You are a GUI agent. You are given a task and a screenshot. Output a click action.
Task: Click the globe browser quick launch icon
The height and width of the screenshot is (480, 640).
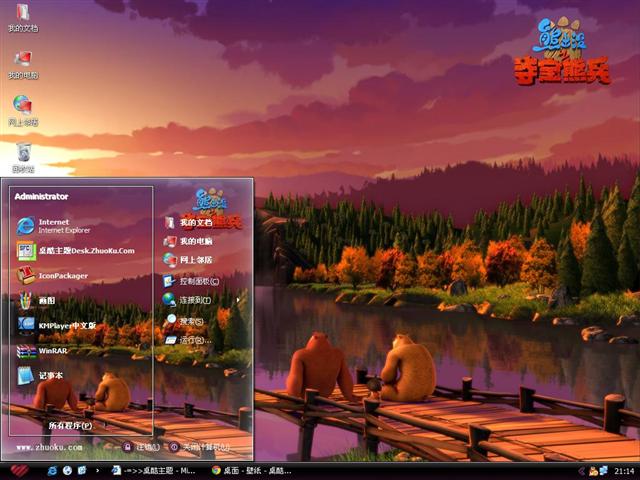tap(67, 471)
